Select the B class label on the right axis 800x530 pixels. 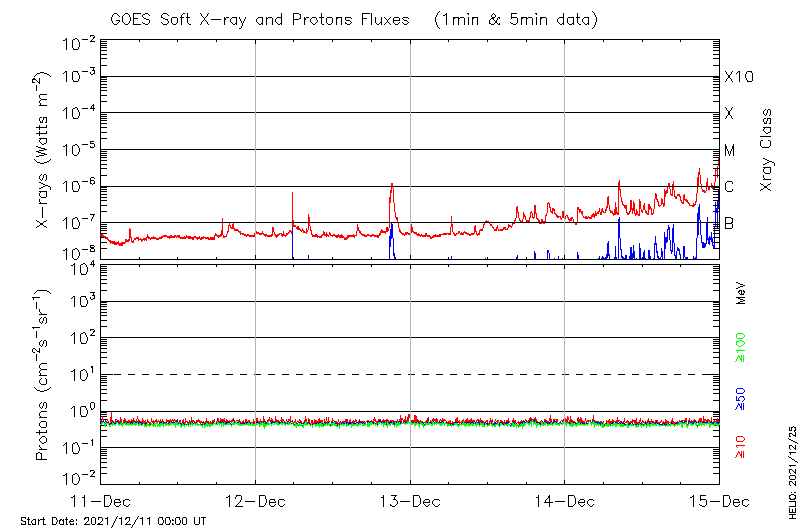tap(729, 223)
